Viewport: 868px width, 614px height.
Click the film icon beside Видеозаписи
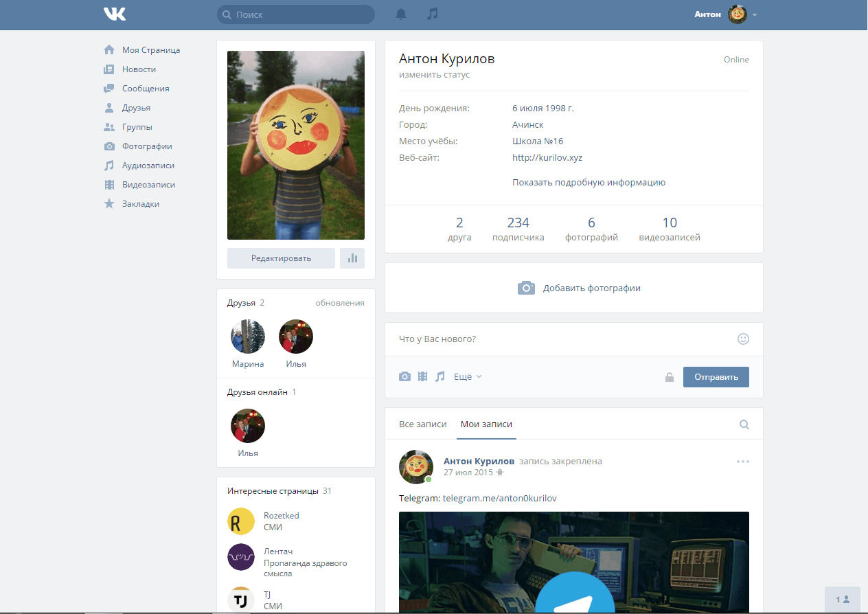(108, 185)
